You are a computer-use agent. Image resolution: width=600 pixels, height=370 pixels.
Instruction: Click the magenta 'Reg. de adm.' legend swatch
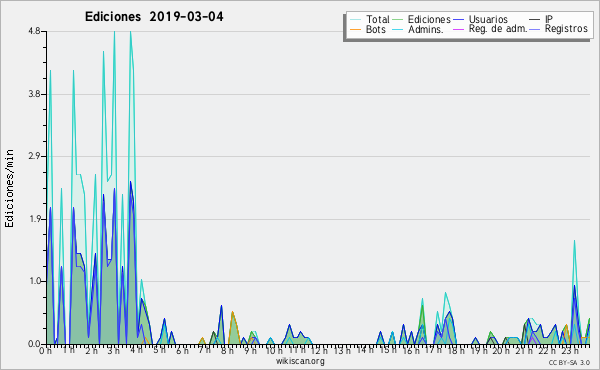tap(458, 29)
